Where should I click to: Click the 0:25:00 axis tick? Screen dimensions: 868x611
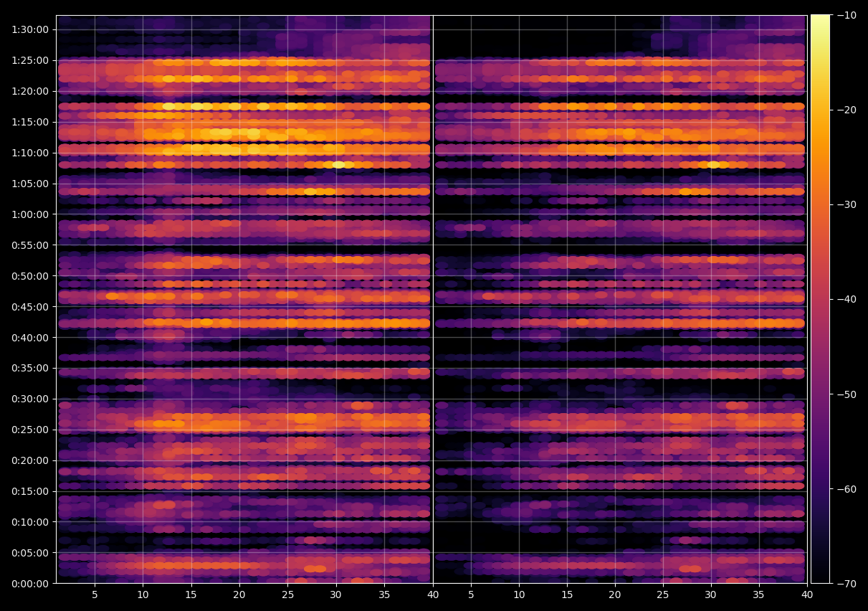(30, 430)
